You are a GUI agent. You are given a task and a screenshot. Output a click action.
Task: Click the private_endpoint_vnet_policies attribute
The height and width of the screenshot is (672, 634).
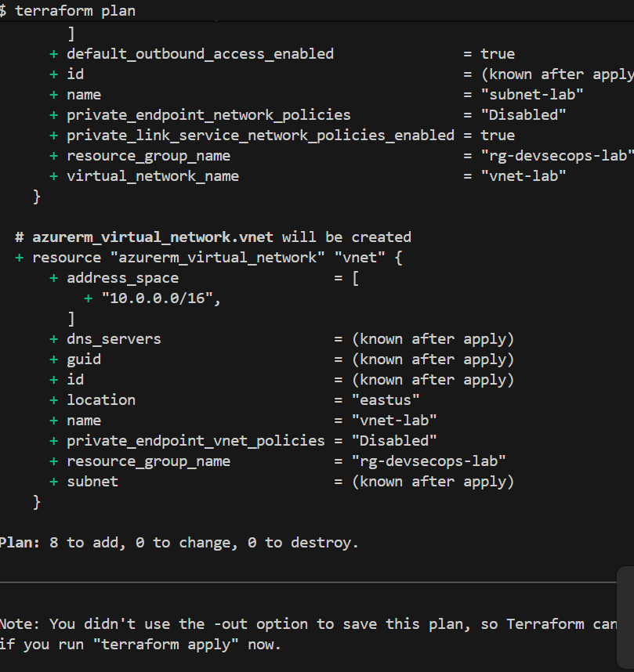point(195,441)
